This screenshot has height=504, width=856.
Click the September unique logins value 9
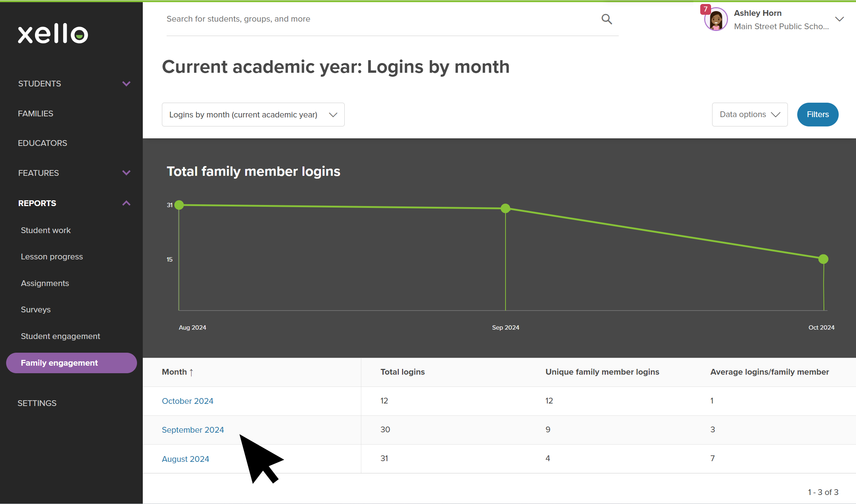[x=548, y=429]
